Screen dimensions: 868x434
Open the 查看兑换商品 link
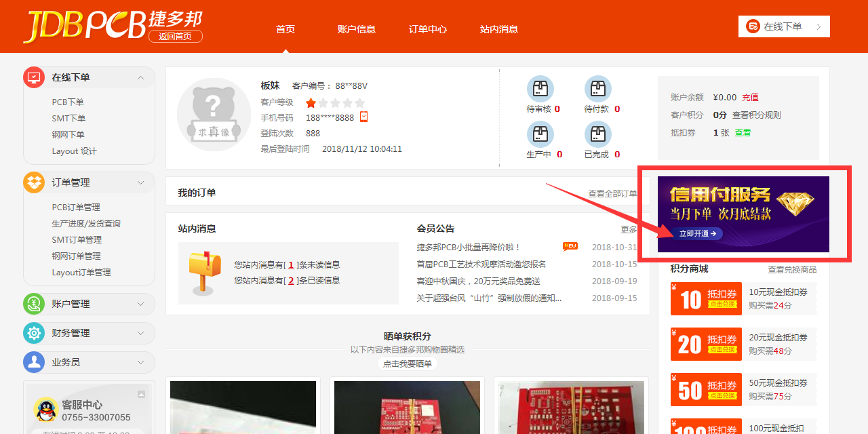click(792, 270)
